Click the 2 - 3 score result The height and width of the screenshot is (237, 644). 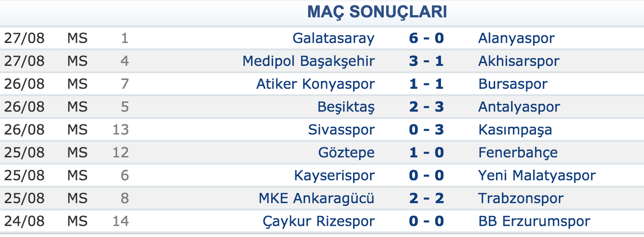pyautogui.click(x=426, y=107)
